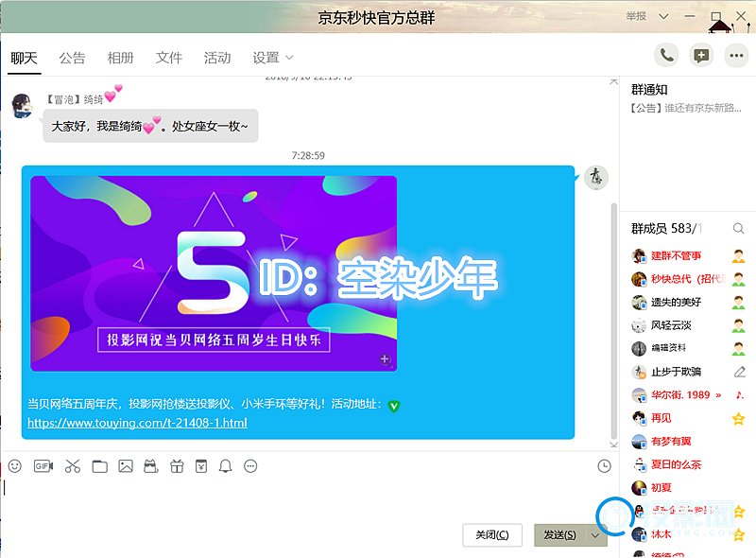The width and height of the screenshot is (756, 558).
Task: Click the 关闭(C) button
Action: (491, 535)
